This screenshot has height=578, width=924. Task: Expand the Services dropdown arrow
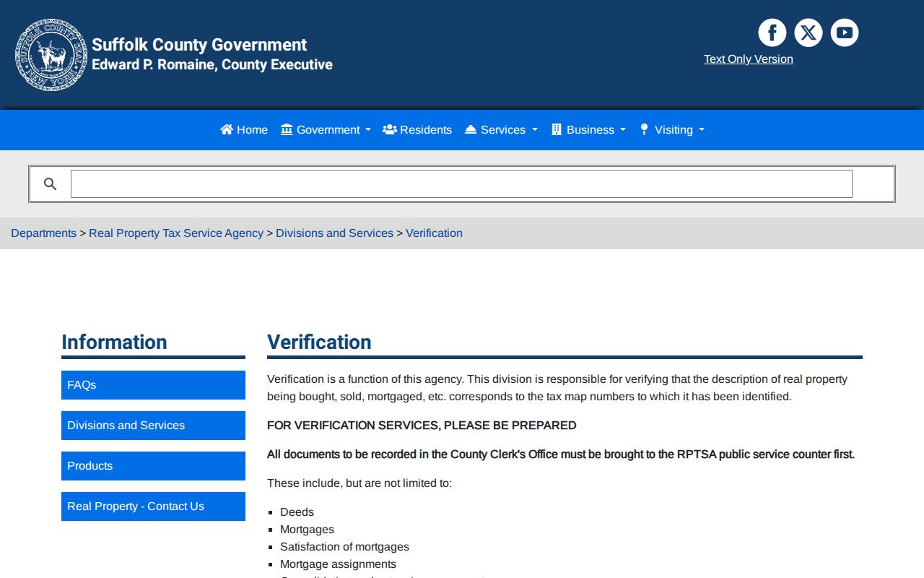point(535,130)
